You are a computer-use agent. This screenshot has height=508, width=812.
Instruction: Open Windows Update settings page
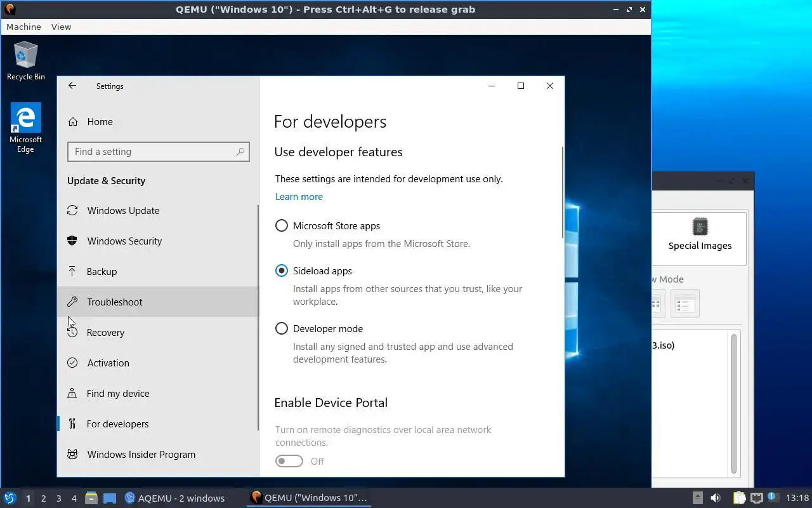157,211
